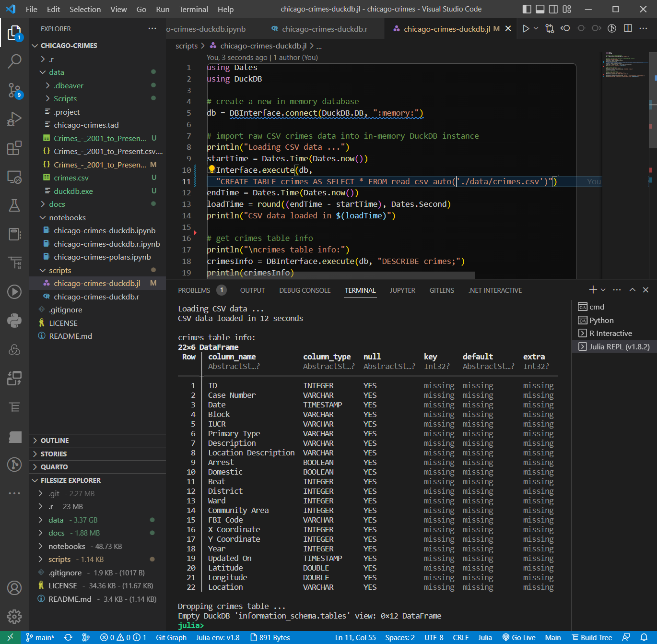Open terminal panel more actions ellipsis
This screenshot has width=657, height=644.
(x=617, y=290)
